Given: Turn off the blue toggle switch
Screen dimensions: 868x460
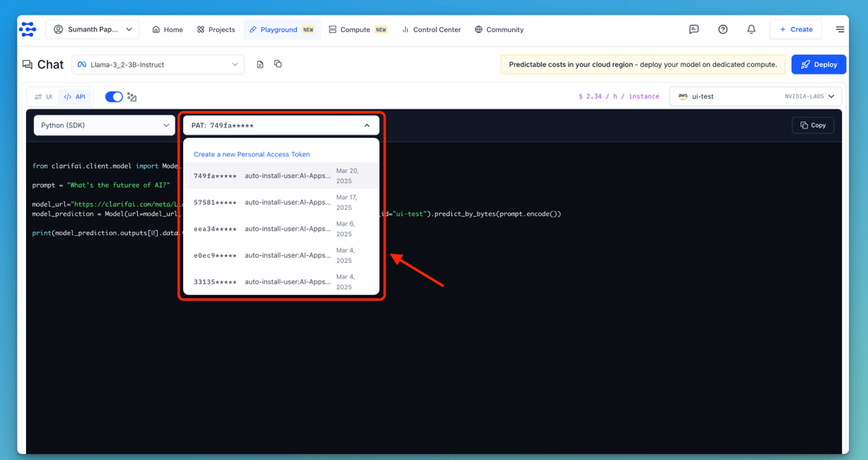Looking at the screenshot, I should [114, 97].
